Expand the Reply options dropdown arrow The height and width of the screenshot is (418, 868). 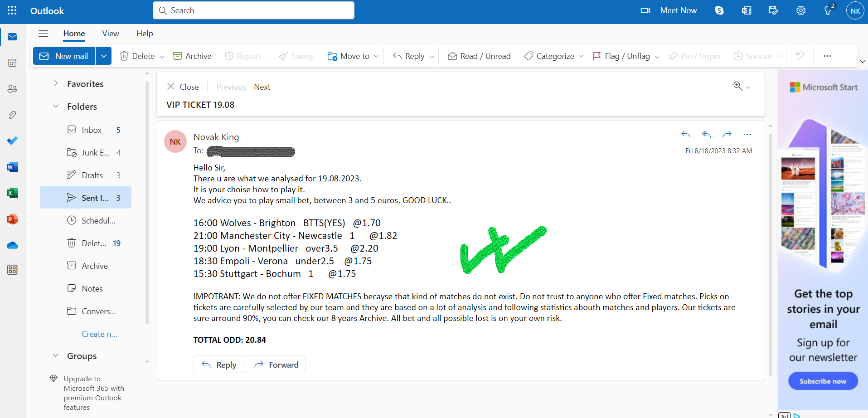pos(432,57)
